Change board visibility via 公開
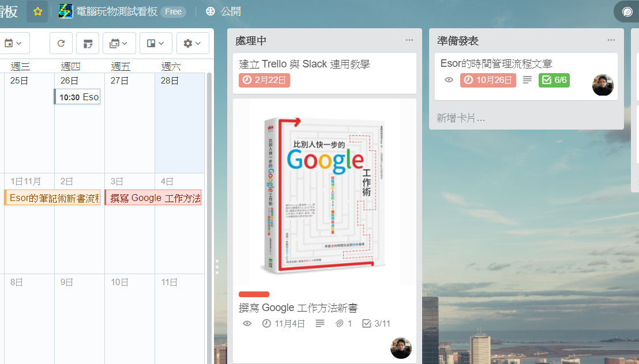This screenshot has height=364, width=639. tap(223, 12)
